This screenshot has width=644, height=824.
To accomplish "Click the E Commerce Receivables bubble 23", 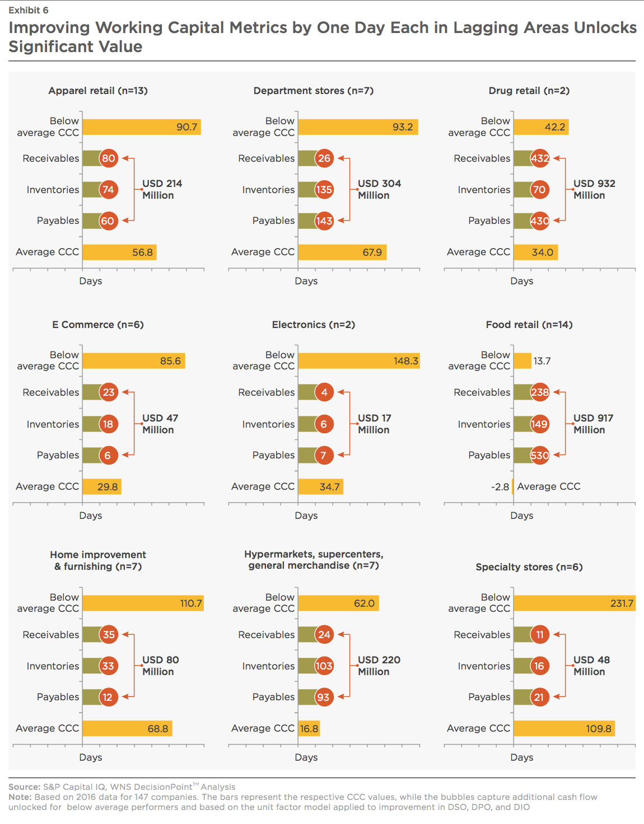I will [x=109, y=392].
